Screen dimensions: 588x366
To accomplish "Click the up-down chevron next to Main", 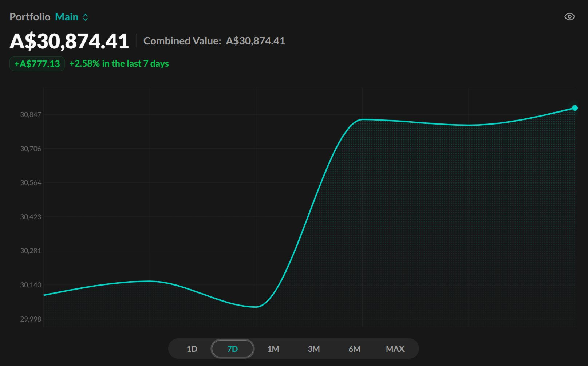I will click(x=85, y=17).
